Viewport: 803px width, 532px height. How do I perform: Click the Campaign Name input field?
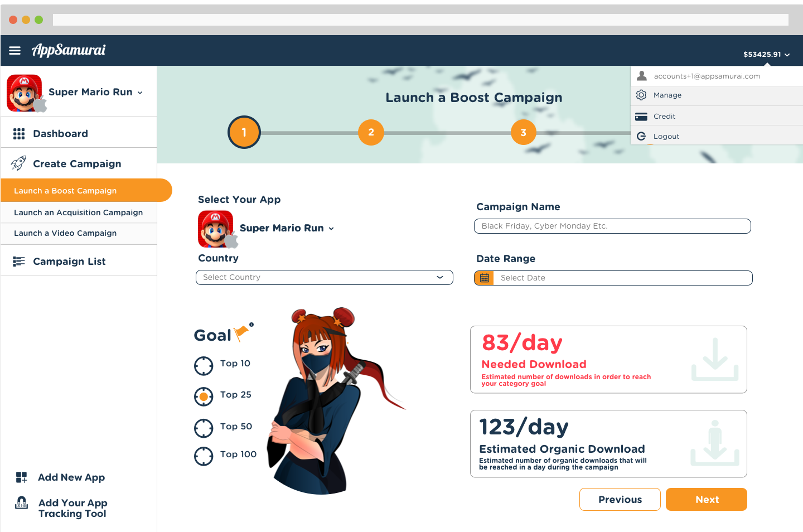612,226
